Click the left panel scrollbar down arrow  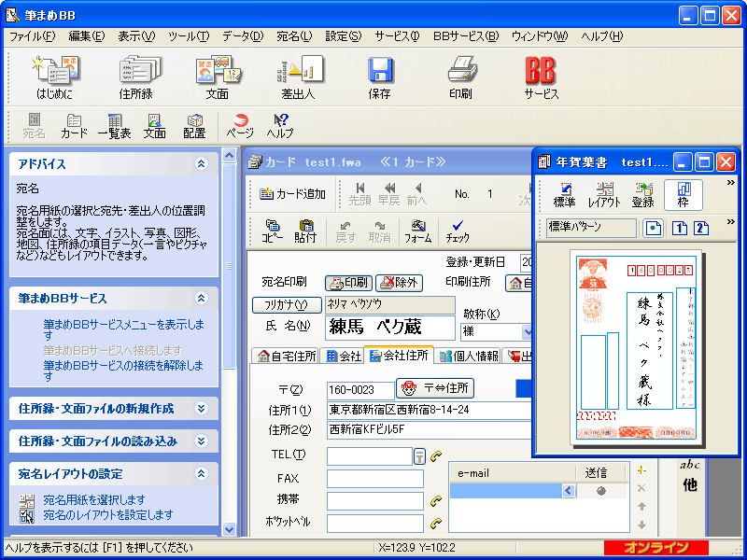pyautogui.click(x=229, y=529)
